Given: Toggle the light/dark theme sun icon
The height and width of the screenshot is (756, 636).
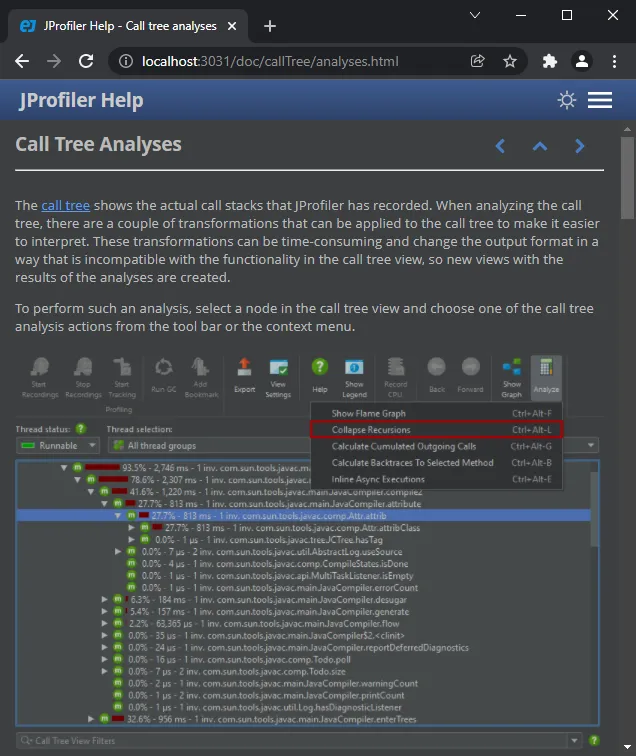Looking at the screenshot, I should pyautogui.click(x=567, y=100).
